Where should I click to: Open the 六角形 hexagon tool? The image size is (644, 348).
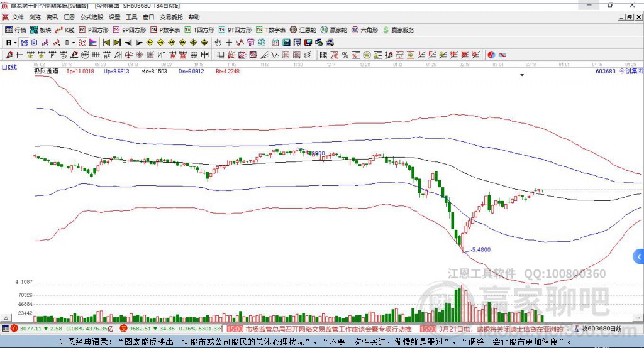point(365,30)
